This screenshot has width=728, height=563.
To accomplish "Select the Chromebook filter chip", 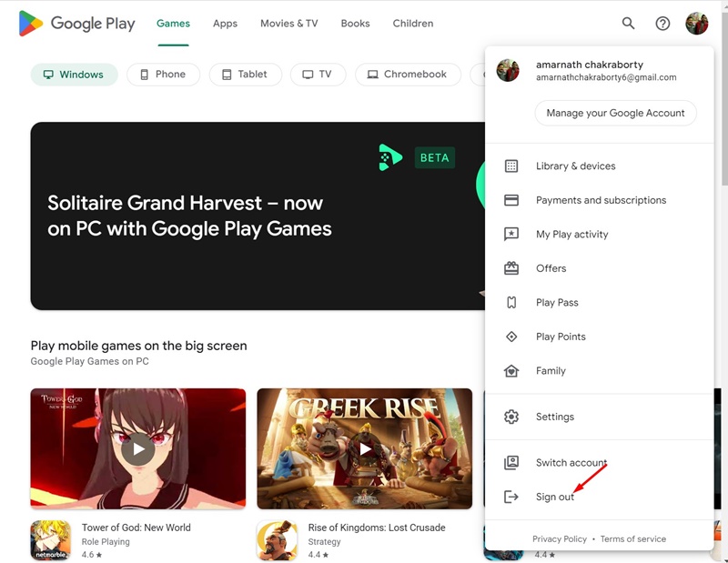I will (408, 75).
